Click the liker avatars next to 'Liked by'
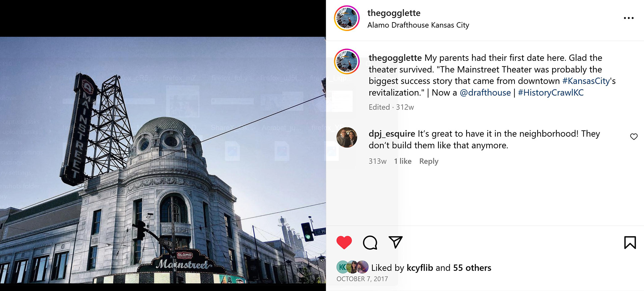 click(x=353, y=267)
